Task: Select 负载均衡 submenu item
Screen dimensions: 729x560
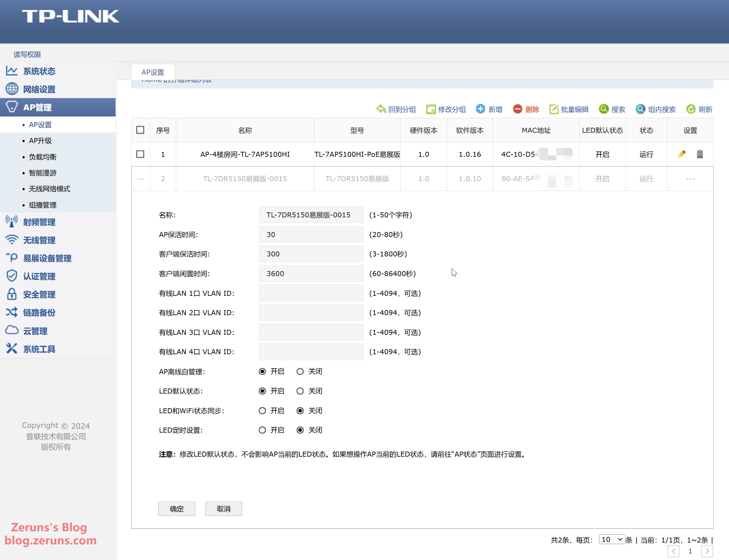Action: (43, 157)
